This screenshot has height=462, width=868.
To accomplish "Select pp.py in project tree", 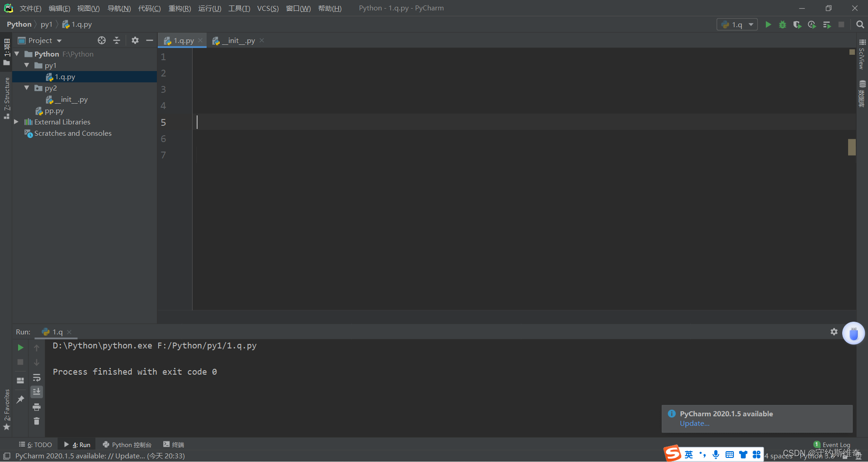I will [x=54, y=111].
